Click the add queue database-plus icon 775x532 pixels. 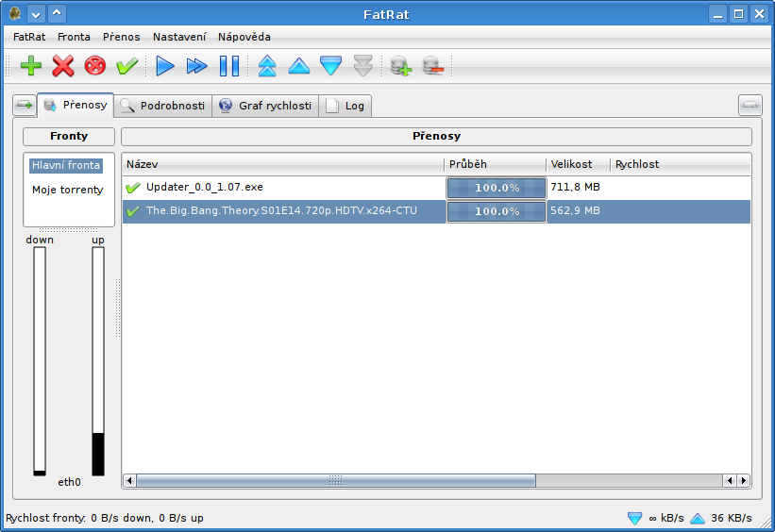point(400,65)
